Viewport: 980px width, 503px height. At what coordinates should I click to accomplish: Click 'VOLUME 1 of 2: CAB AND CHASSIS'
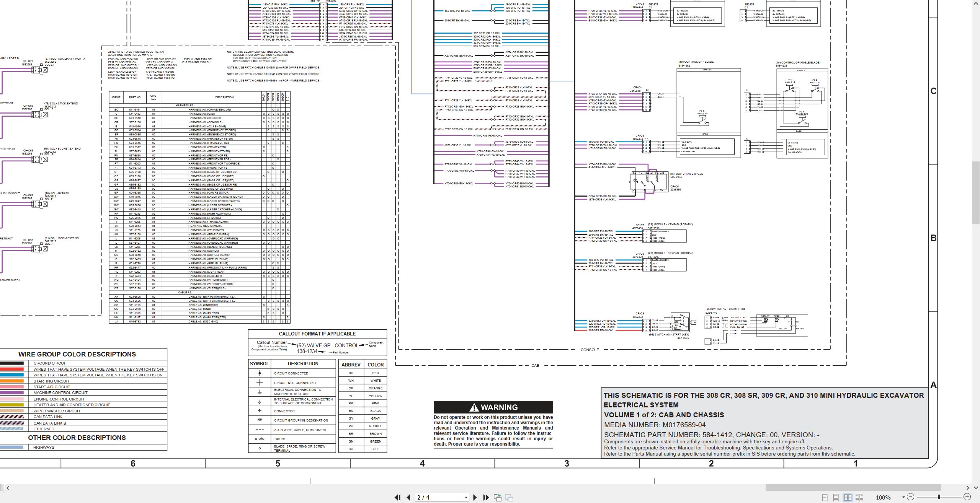click(x=664, y=415)
